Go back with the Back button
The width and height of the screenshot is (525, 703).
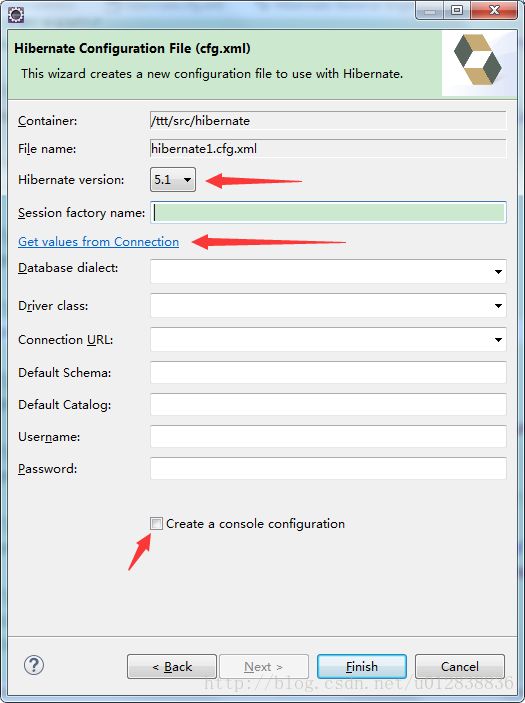click(x=172, y=666)
